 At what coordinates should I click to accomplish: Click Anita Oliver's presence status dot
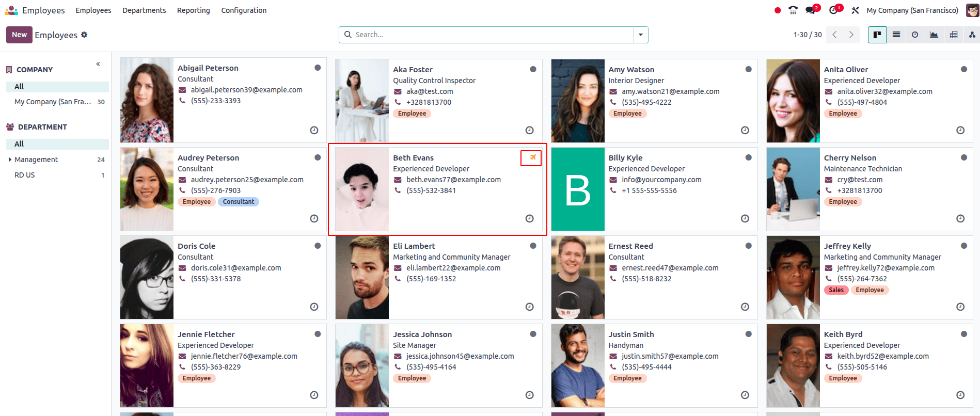[964, 69]
